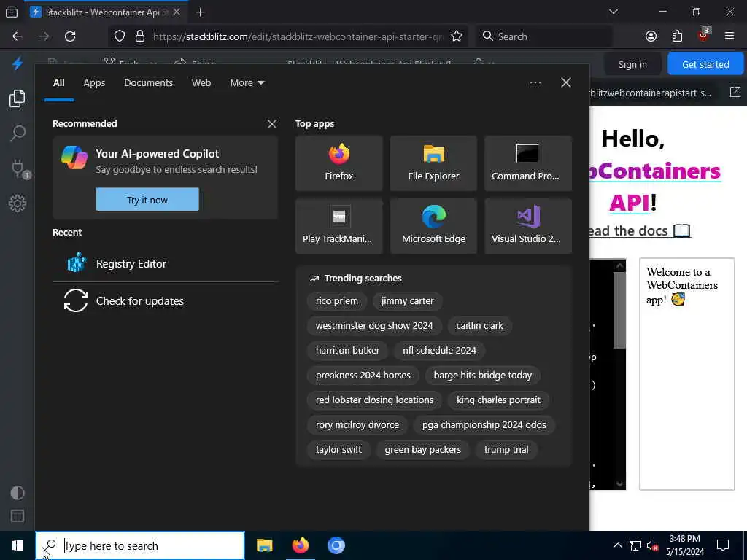Select caitlin clark trending chip

coord(479,326)
